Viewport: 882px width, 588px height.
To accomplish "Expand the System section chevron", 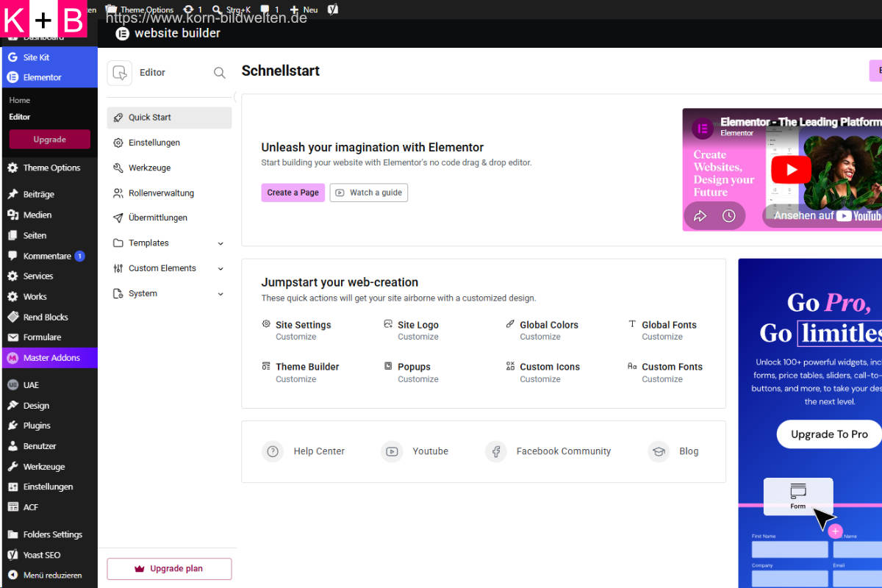I will pyautogui.click(x=220, y=294).
